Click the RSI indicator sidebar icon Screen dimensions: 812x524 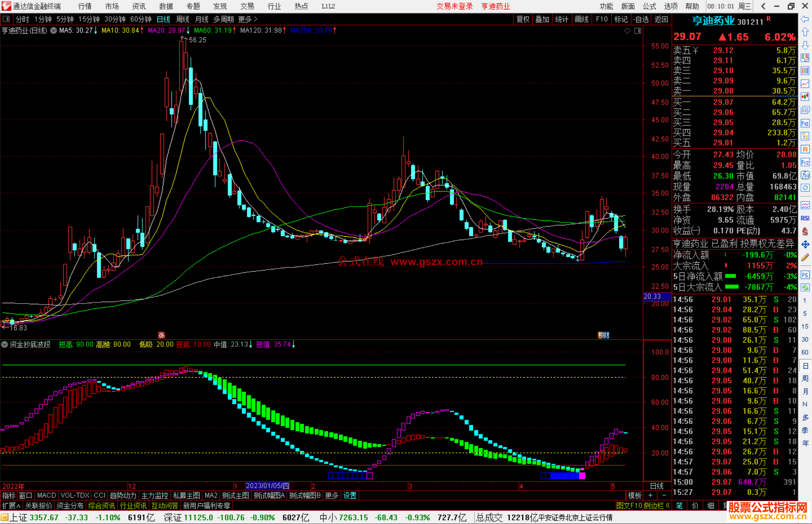pos(805,218)
